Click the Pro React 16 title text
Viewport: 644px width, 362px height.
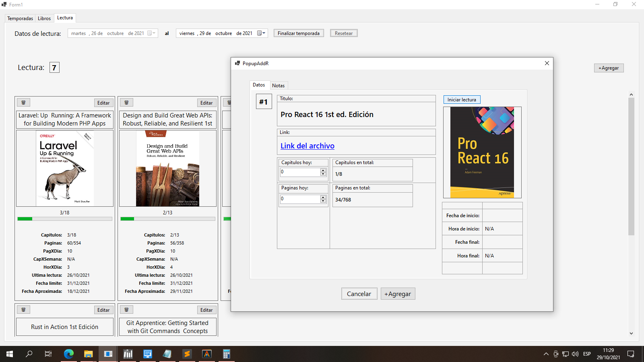(327, 115)
